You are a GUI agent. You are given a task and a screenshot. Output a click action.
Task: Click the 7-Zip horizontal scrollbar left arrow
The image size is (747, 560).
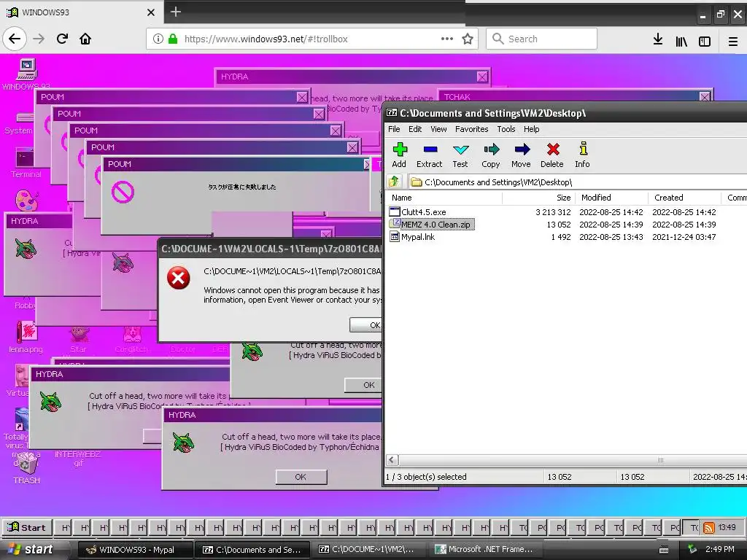392,460
